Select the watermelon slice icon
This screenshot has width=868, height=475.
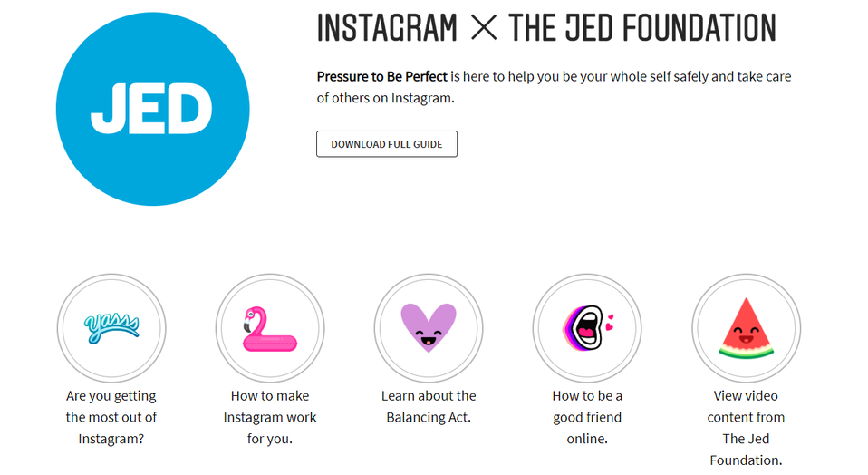point(747,328)
